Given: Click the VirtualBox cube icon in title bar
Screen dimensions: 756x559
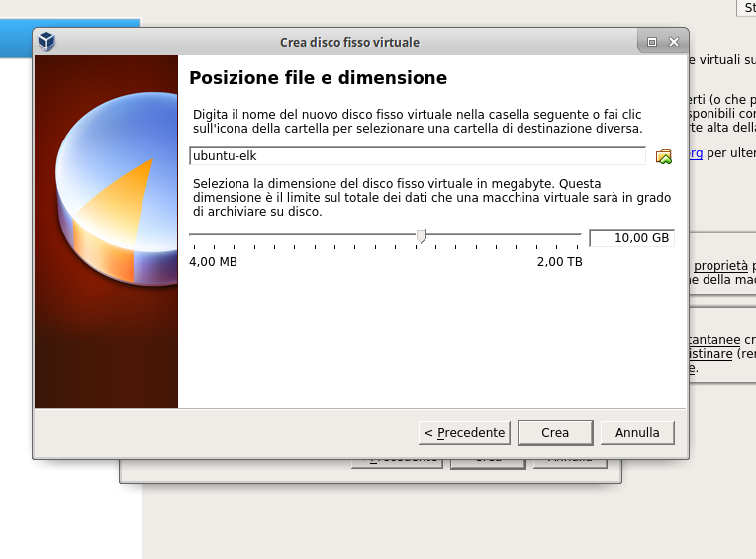Looking at the screenshot, I should coord(47,42).
